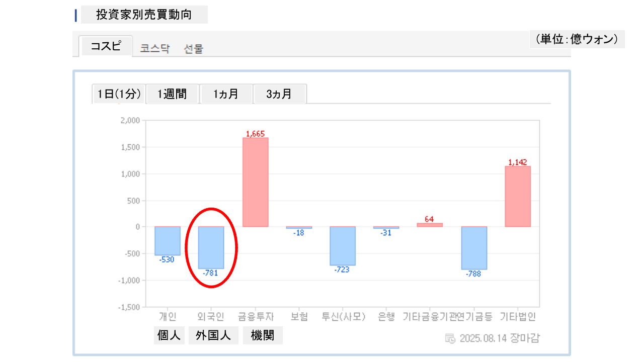This screenshot has width=644, height=362.
Task: Switch to the 코스닥 tab
Action: (x=155, y=49)
